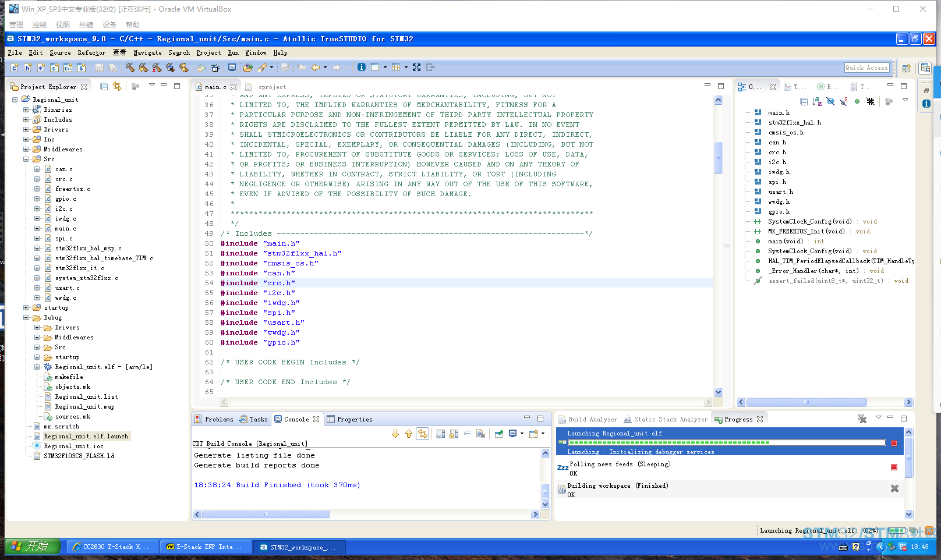
Task: Expand the startup folder under Regional_unit
Action: [26, 307]
